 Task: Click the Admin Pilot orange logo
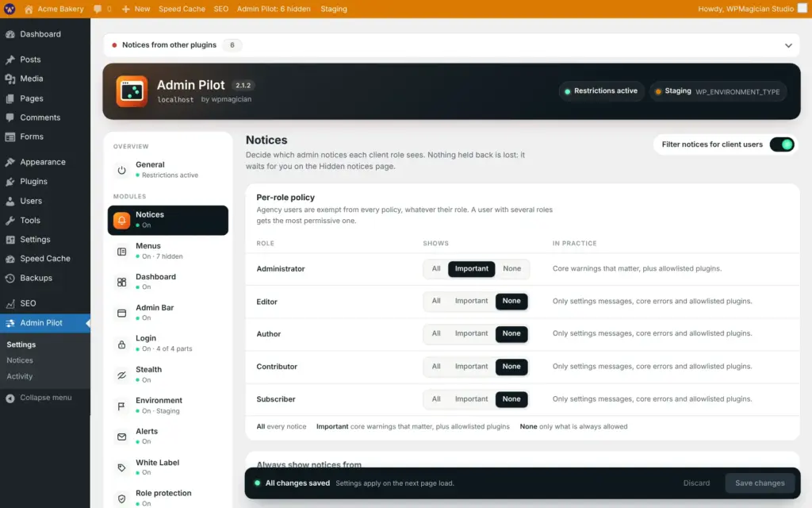[x=132, y=91]
